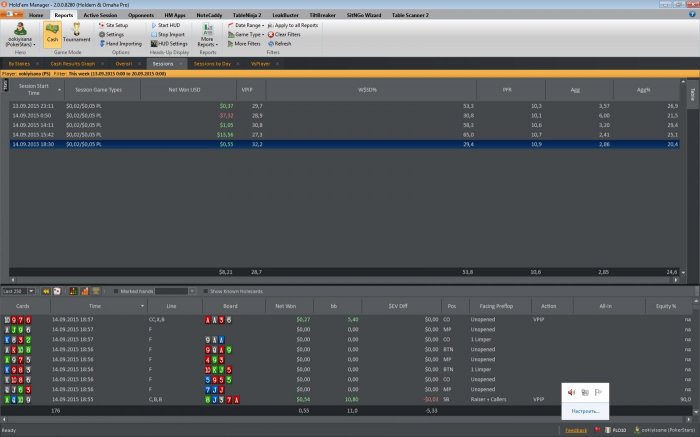Click the Настроить... link in tray popup
This screenshot has height=437, width=700.
click(x=585, y=411)
